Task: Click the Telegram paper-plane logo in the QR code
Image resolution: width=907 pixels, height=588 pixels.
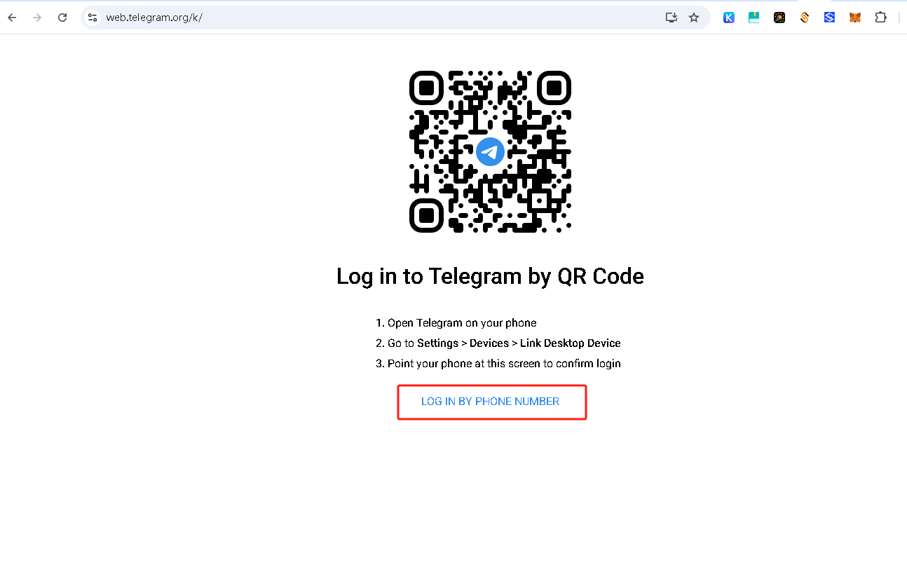Action: point(490,151)
